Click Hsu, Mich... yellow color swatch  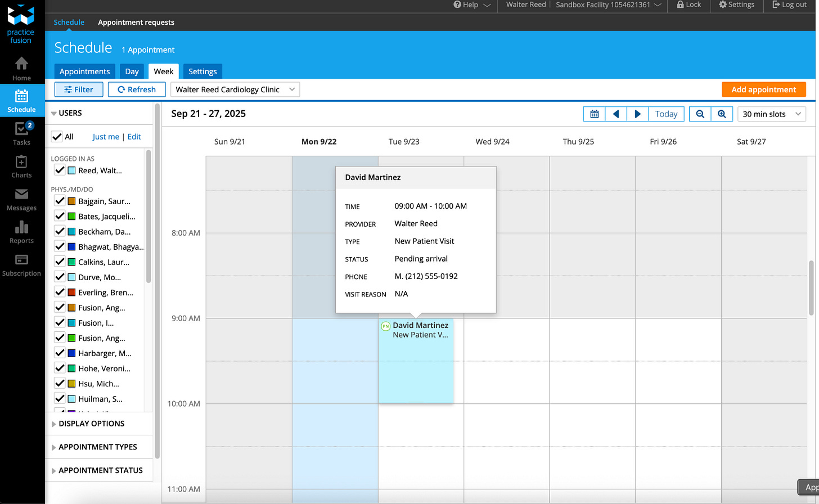coord(71,384)
